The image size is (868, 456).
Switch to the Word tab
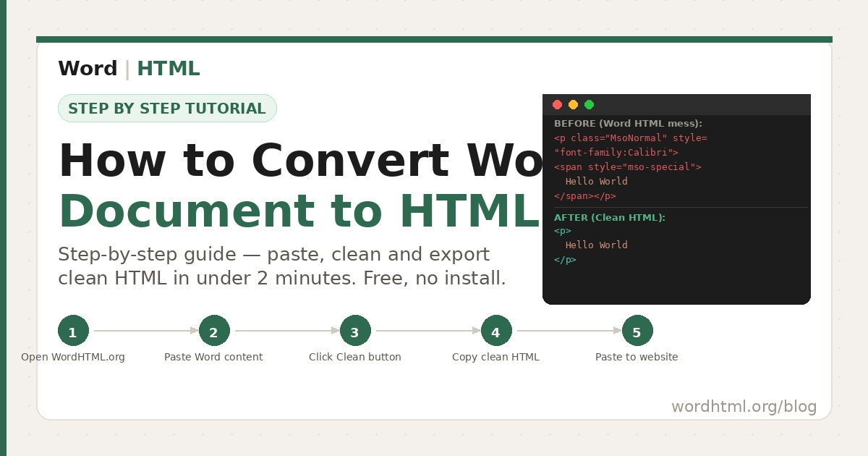tap(88, 68)
